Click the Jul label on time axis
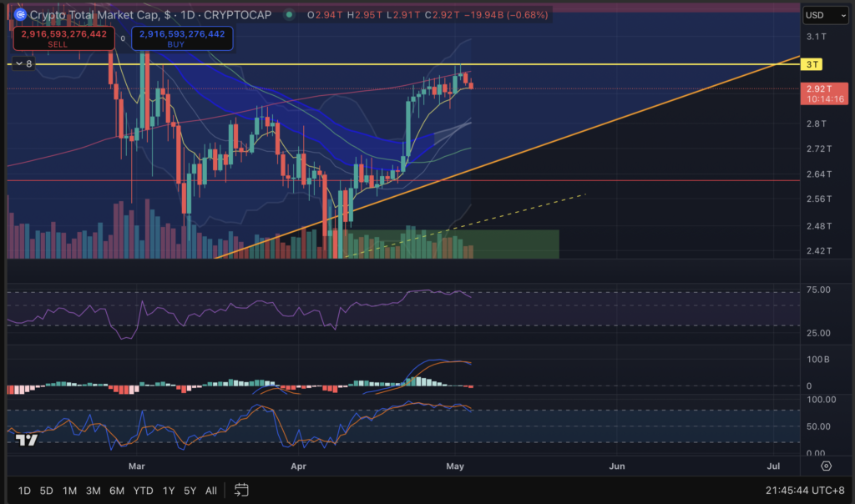Image resolution: width=855 pixels, height=504 pixels. click(773, 466)
